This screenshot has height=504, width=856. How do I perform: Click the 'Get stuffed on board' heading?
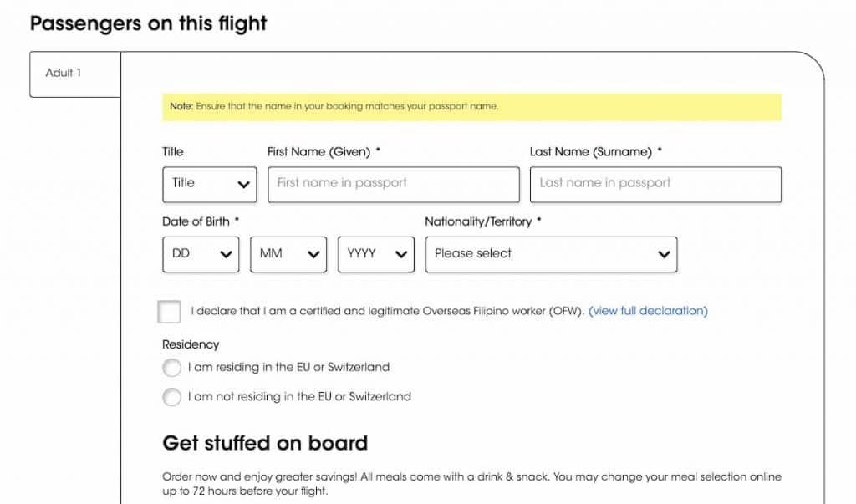[x=265, y=442]
